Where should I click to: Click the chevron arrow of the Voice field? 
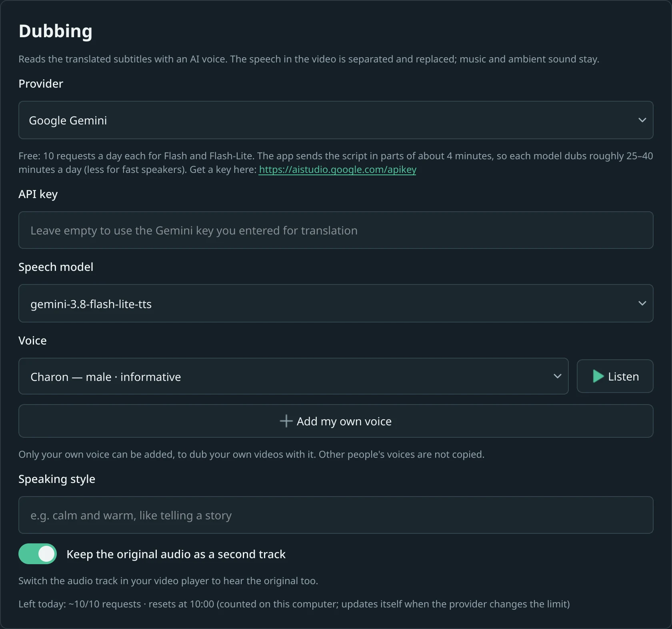tap(557, 376)
